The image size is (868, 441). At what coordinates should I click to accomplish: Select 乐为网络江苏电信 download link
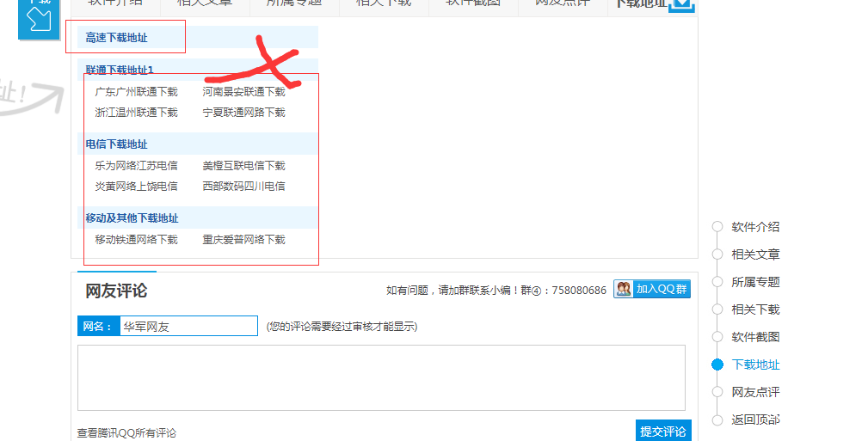click(136, 165)
